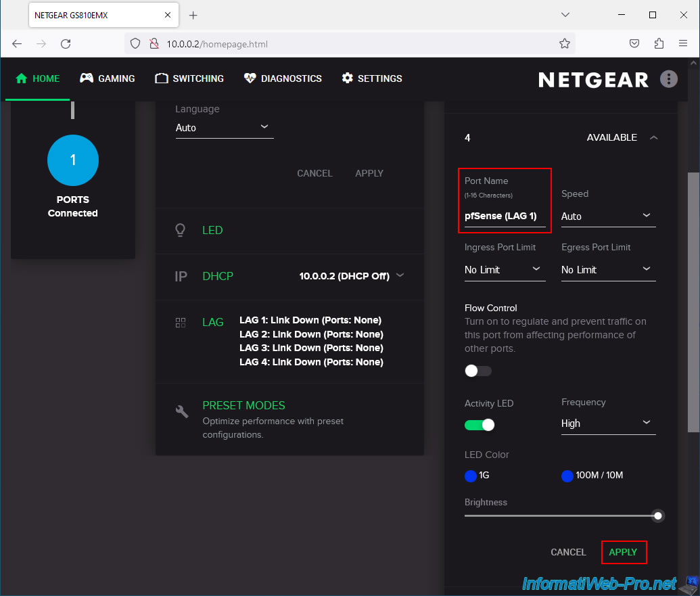Click the browser address bar
The image size is (700, 596).
tap(350, 44)
